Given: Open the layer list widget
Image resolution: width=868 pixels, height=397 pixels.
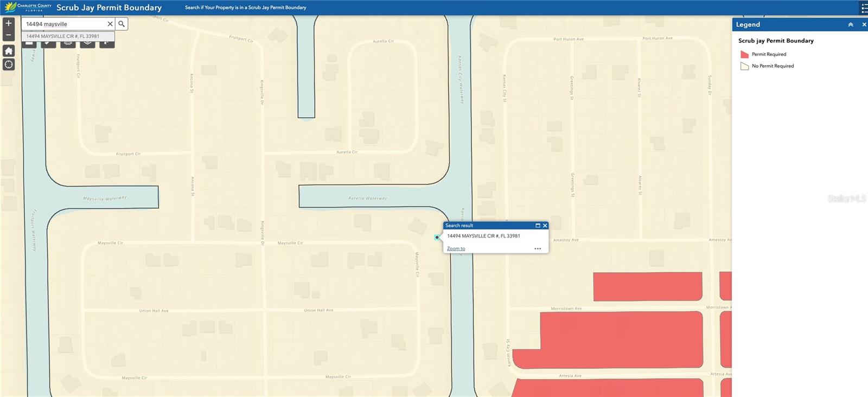Looking at the screenshot, I should [87, 43].
